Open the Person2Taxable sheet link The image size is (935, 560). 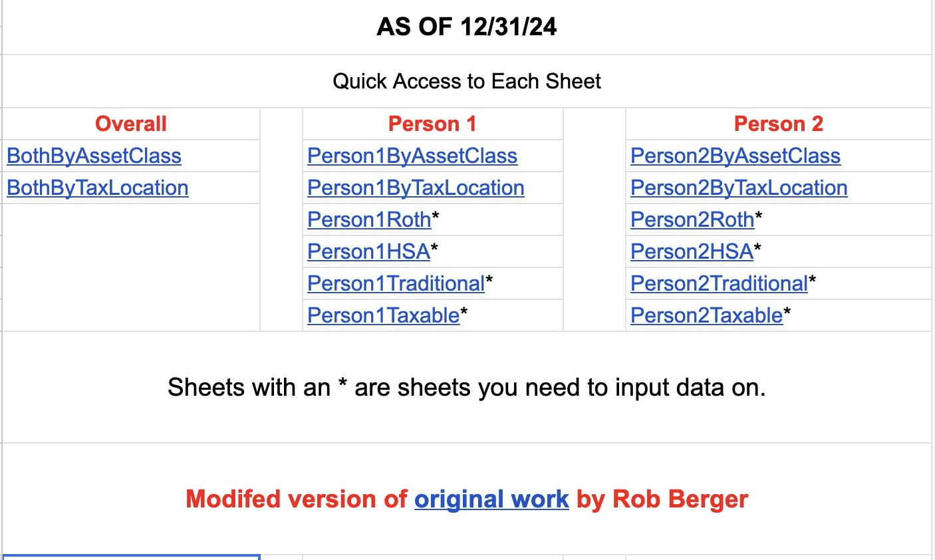click(x=706, y=316)
